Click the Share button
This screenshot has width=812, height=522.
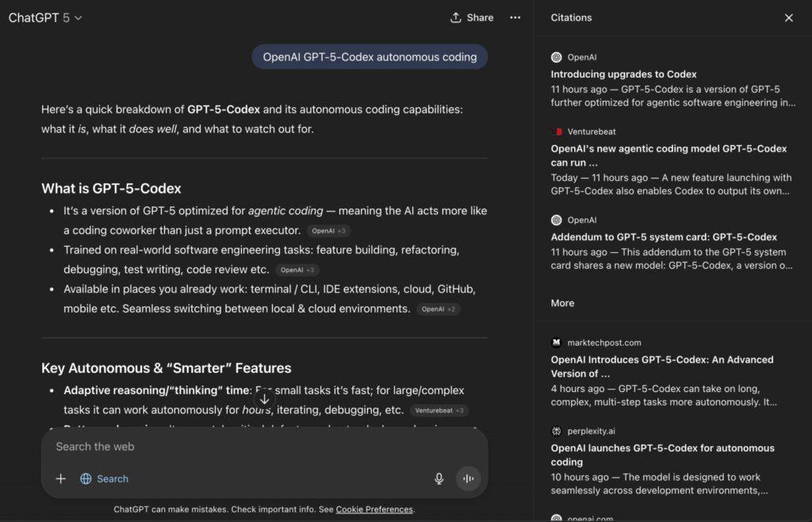point(472,17)
